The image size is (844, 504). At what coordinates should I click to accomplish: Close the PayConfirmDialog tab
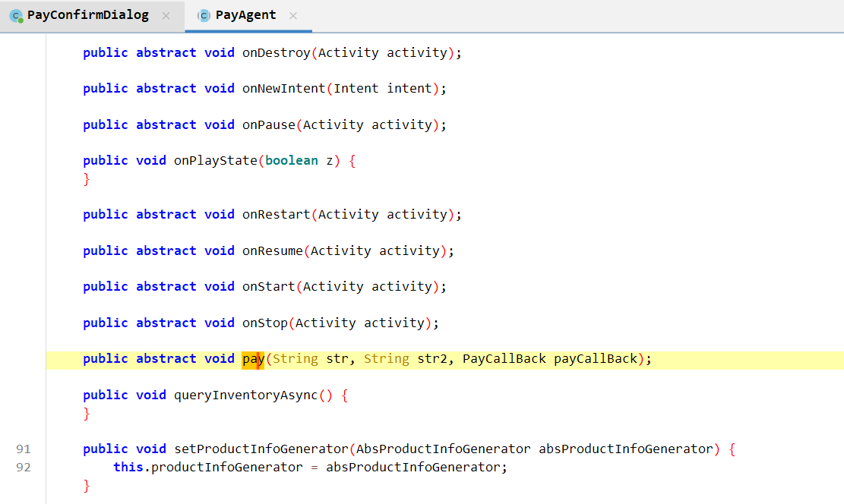[x=166, y=16]
